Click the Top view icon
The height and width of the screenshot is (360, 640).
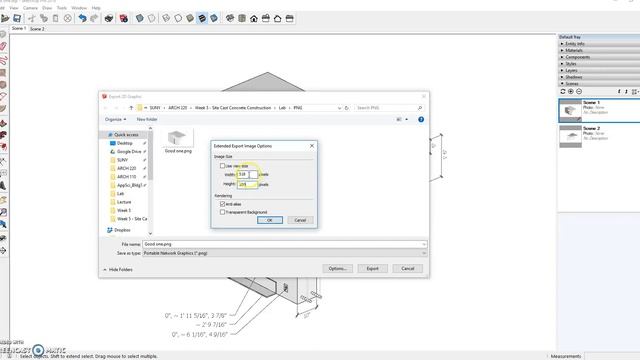tap(242, 18)
